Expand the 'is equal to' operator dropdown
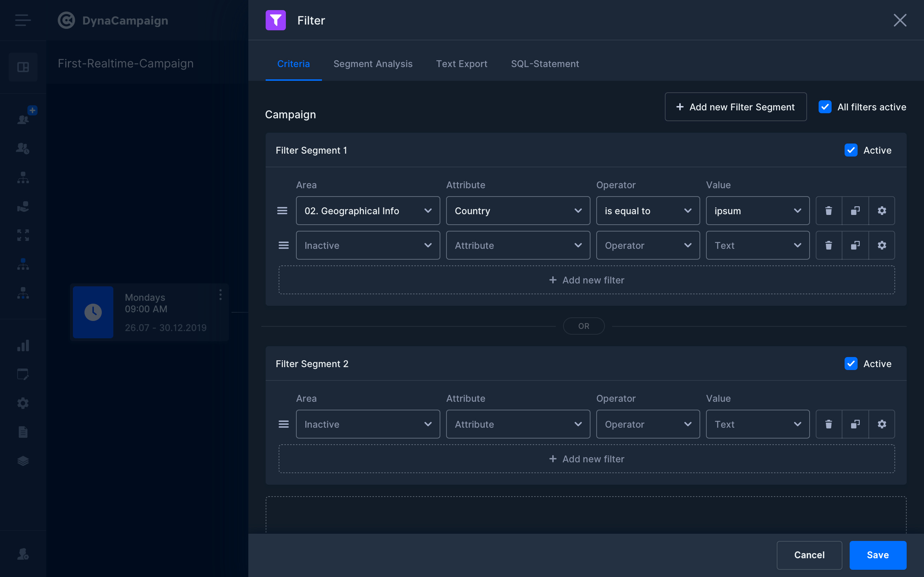 click(x=648, y=211)
